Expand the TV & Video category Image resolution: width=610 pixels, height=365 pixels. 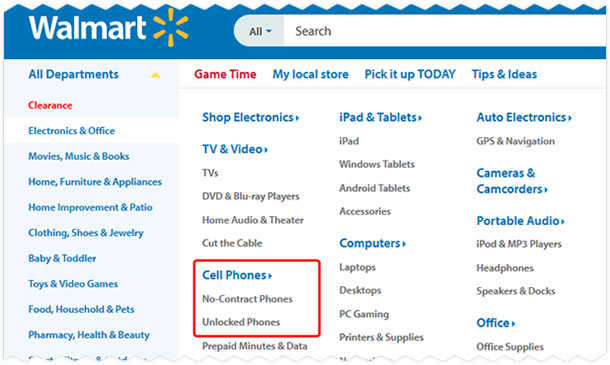pos(235,149)
